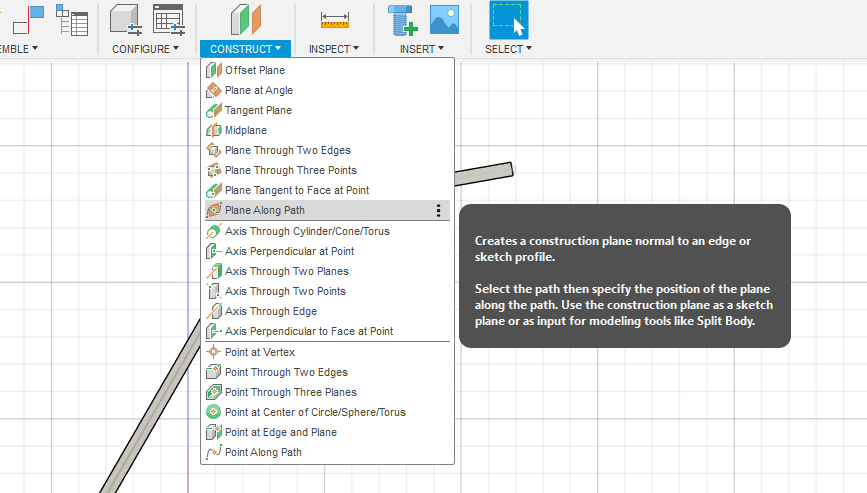
Task: Click the Configure table icon
Action: (169, 19)
